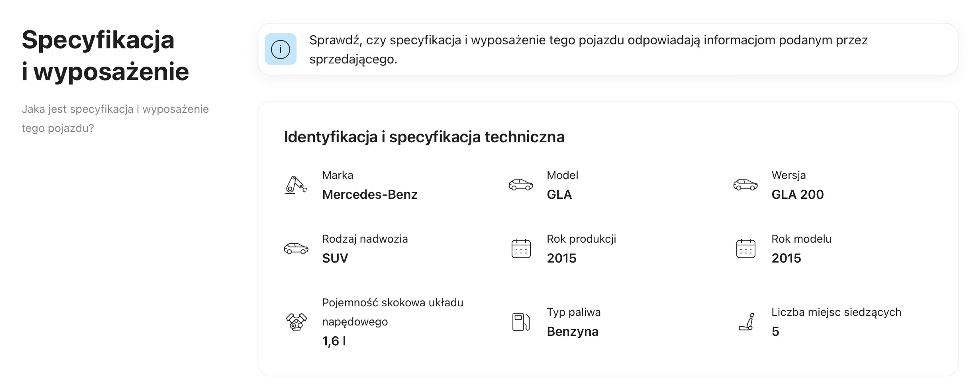Screen dimensions: 980x387
Task: Click the Jaka jest specyfikacja subtitle text
Action: pos(115,119)
